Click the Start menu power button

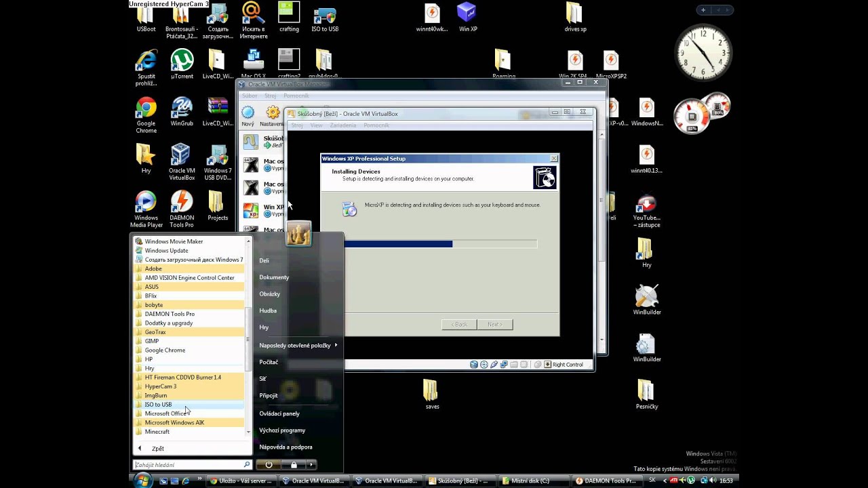(x=269, y=464)
